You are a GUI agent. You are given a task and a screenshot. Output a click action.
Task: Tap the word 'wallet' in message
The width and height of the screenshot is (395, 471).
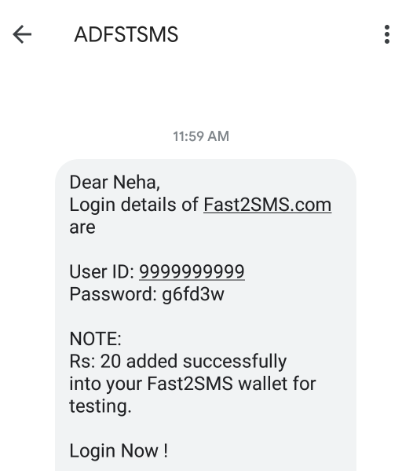263,383
